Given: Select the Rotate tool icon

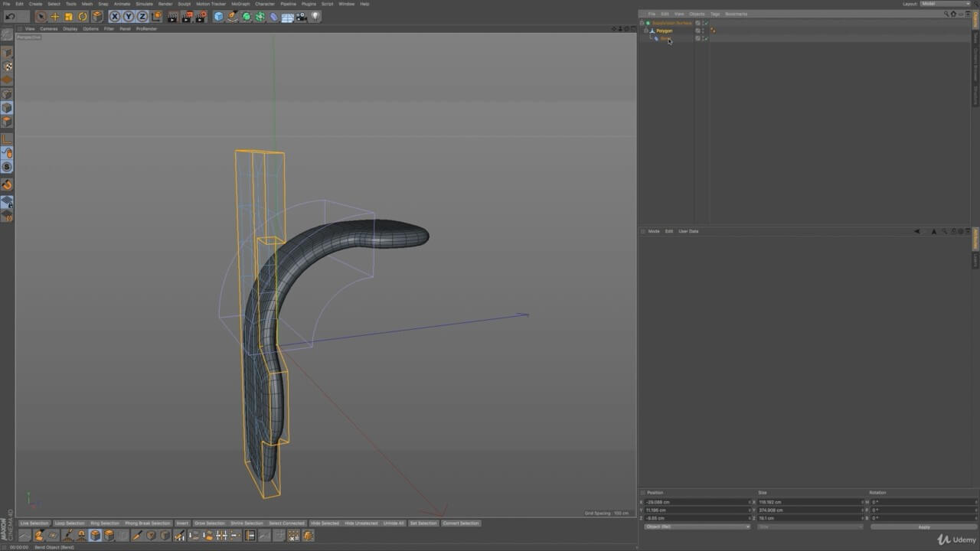Looking at the screenshot, I should pos(83,16).
